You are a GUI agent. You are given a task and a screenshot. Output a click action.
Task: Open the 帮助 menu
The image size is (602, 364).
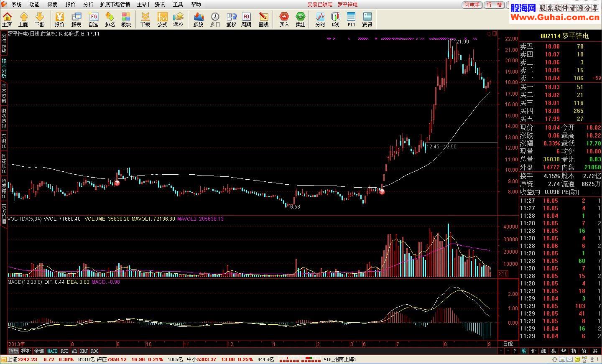[x=196, y=4]
